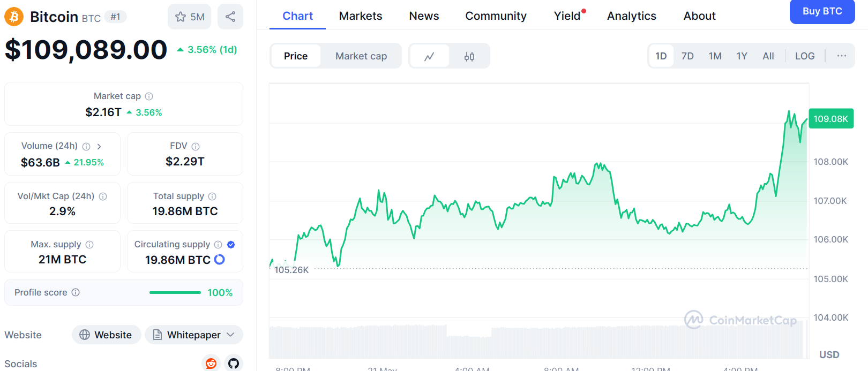Open the GitHub social icon

[x=234, y=364]
